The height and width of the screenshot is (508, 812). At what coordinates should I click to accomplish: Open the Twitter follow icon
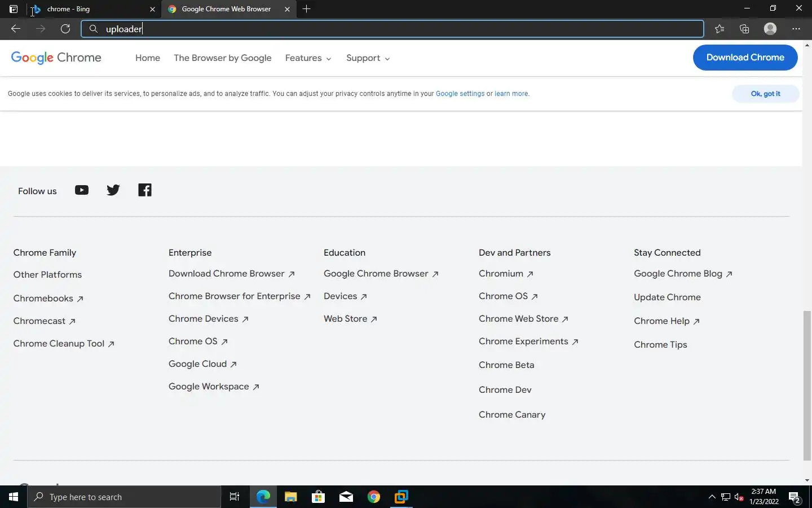click(x=113, y=190)
